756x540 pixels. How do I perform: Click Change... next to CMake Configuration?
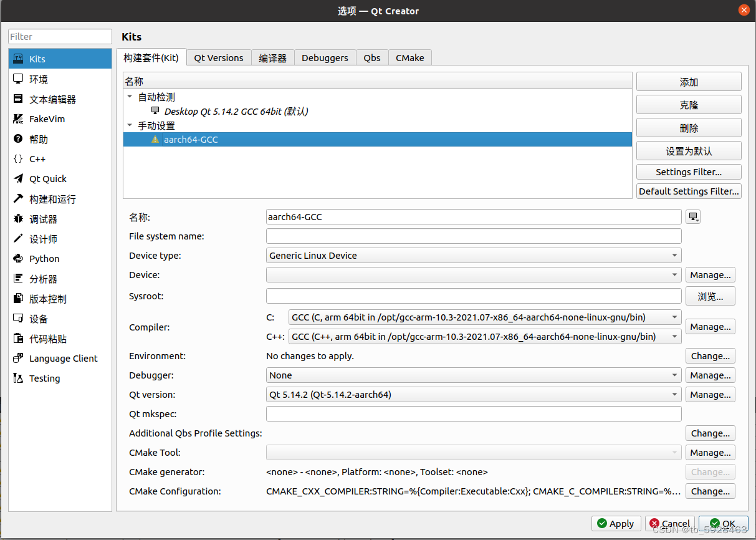click(x=711, y=491)
